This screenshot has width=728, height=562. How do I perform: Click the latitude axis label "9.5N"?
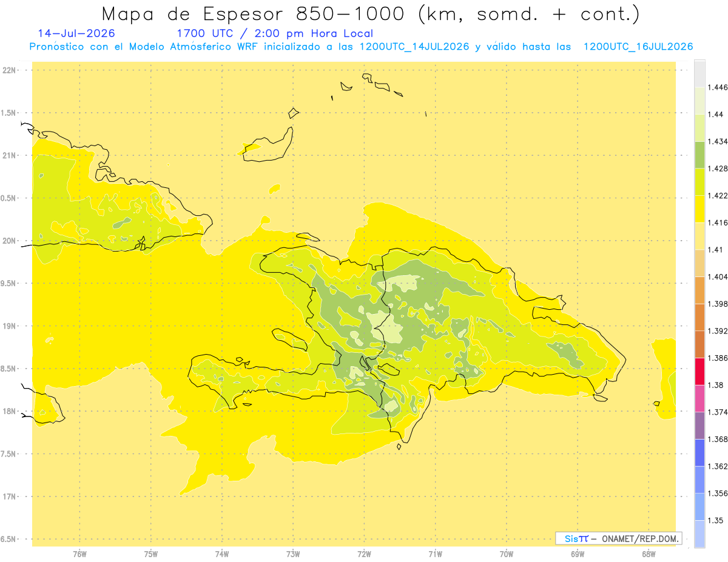(x=8, y=284)
